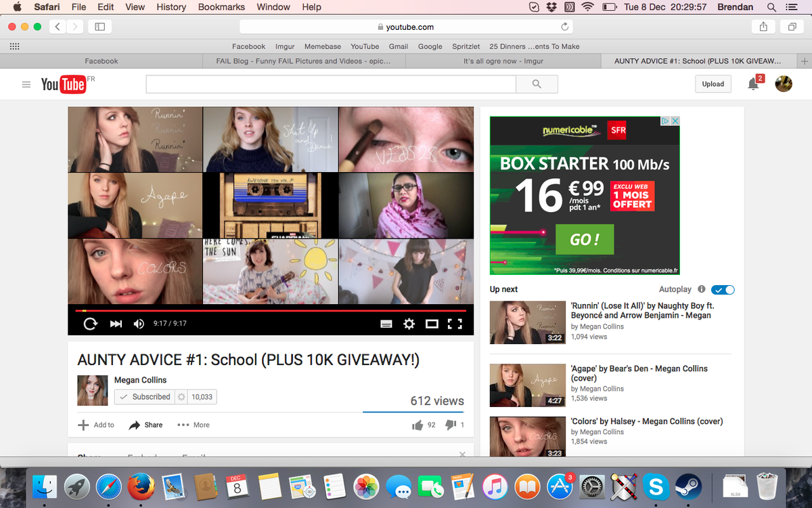Mute the video volume
Viewport: 812px width, 508px height.
pos(139,324)
